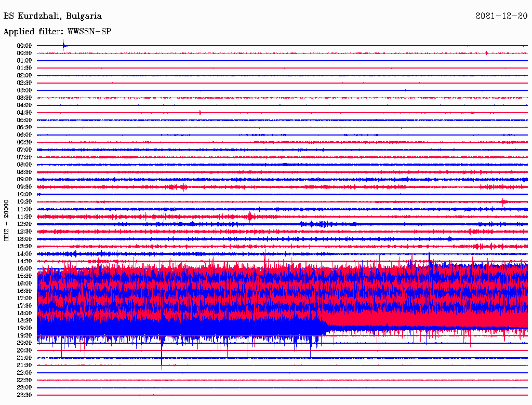Select the 12:00 time label
Image resolution: width=532 pixels, height=405 pixels.
coord(24,224)
